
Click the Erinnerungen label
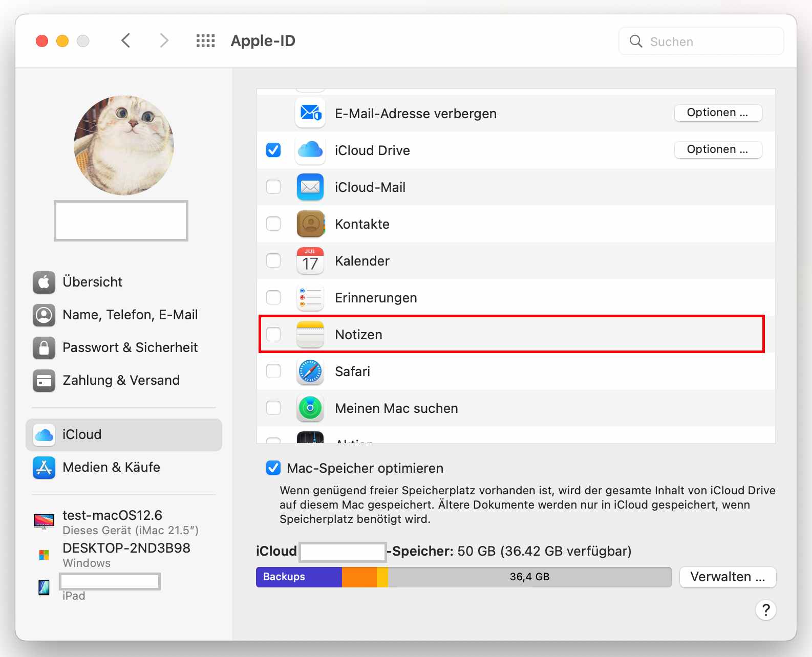click(376, 298)
